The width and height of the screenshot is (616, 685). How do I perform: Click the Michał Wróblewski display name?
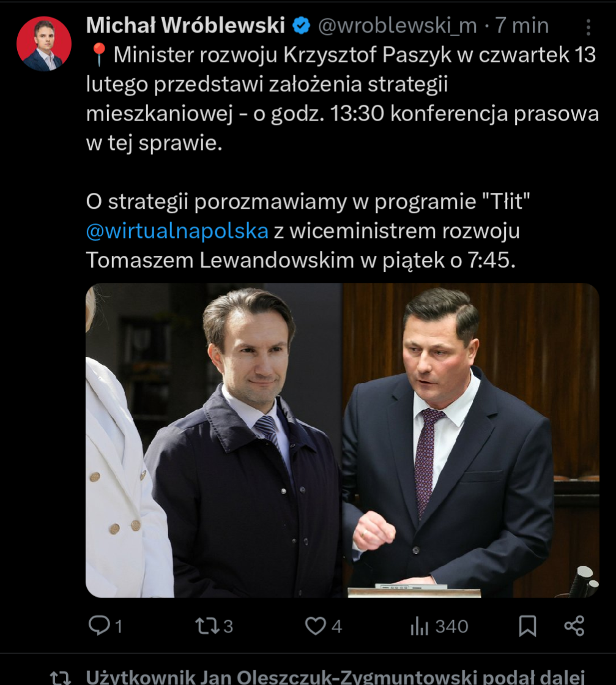click(185, 25)
